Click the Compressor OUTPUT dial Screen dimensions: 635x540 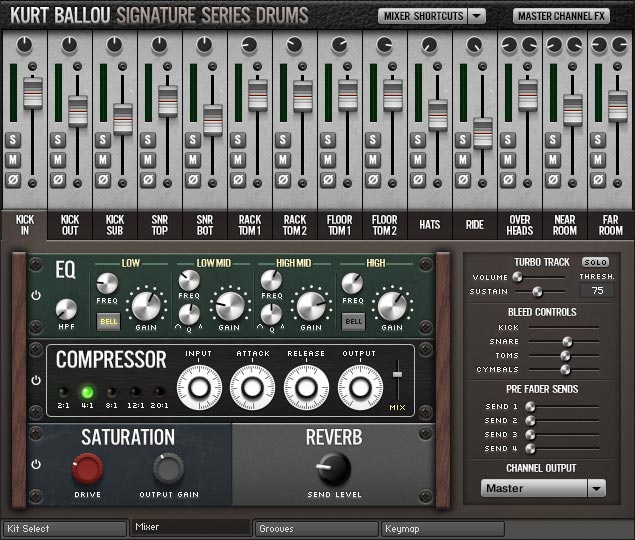[x=360, y=388]
